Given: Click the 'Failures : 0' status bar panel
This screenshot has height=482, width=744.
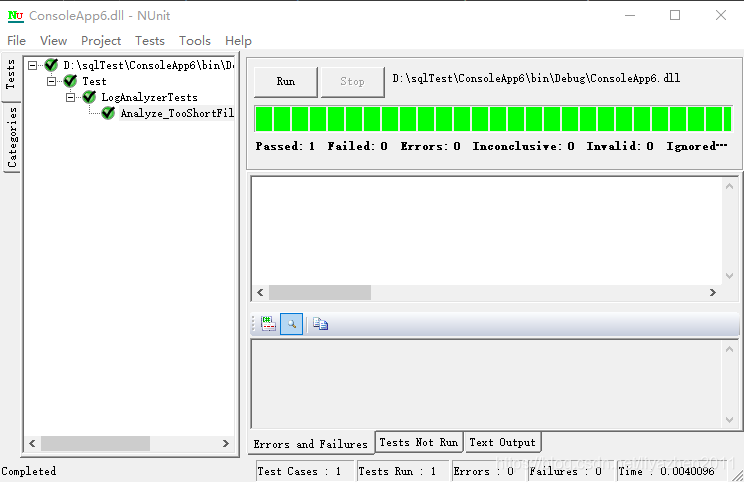Looking at the screenshot, I should (x=571, y=471).
